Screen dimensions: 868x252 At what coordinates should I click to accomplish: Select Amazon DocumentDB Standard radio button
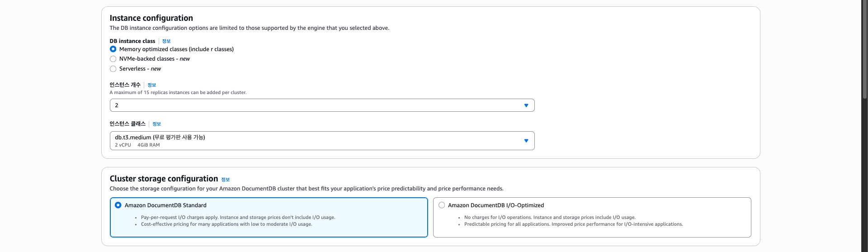[118, 205]
